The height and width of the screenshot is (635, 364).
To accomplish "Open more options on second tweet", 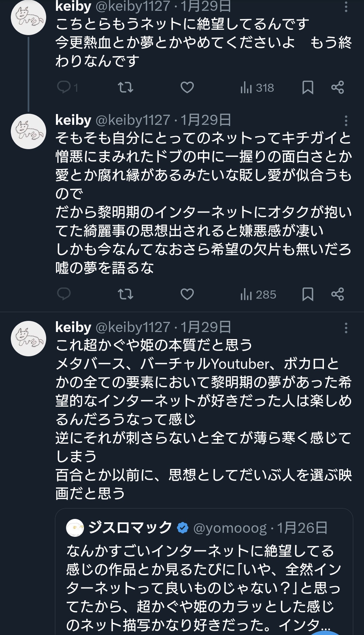I will (x=346, y=120).
